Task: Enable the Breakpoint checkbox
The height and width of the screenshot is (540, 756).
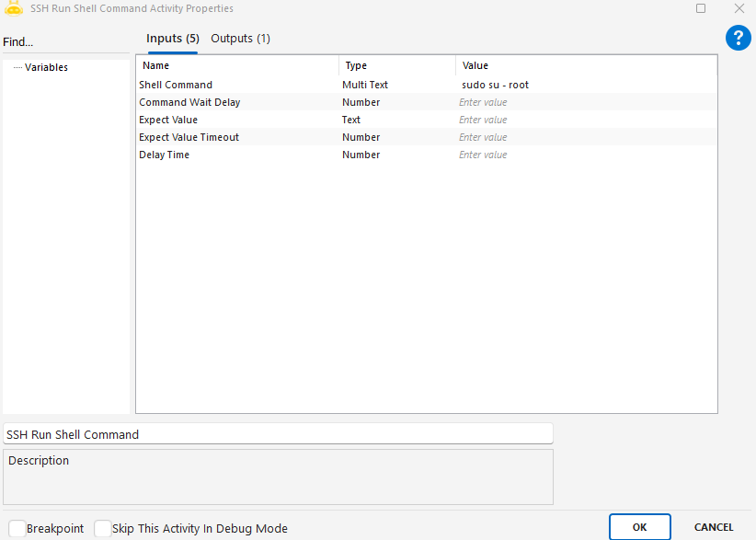Action: (17, 528)
